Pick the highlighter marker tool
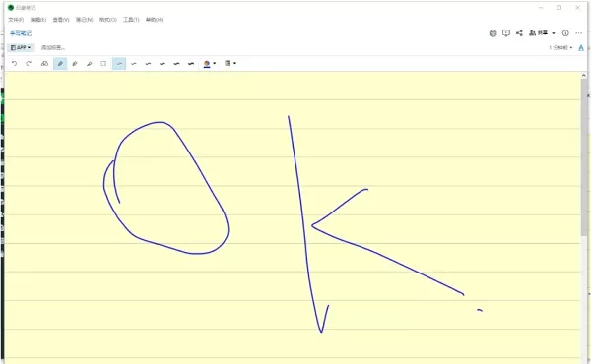The height and width of the screenshot is (364, 591). pos(90,64)
